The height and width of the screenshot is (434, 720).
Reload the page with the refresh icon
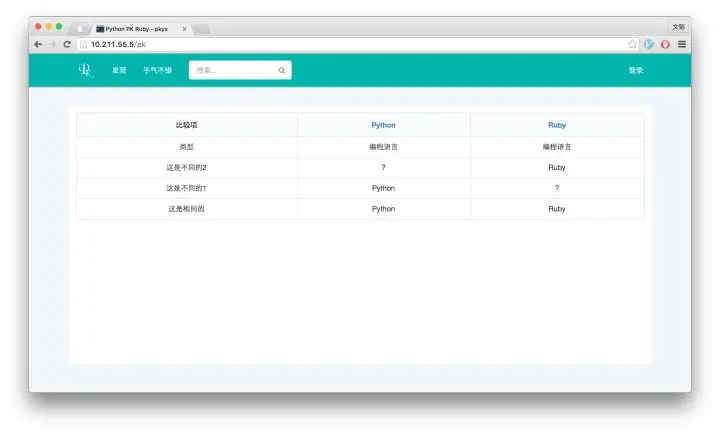pyautogui.click(x=67, y=44)
